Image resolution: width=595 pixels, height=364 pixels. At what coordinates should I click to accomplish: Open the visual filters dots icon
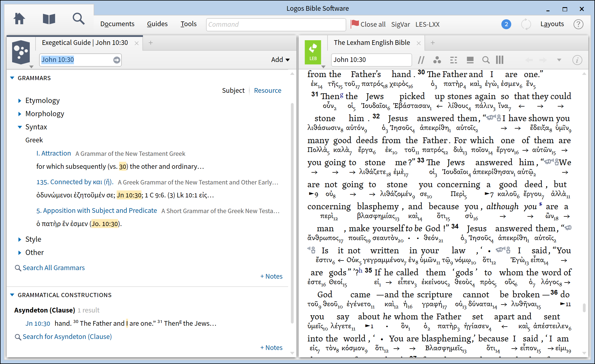[x=437, y=60]
